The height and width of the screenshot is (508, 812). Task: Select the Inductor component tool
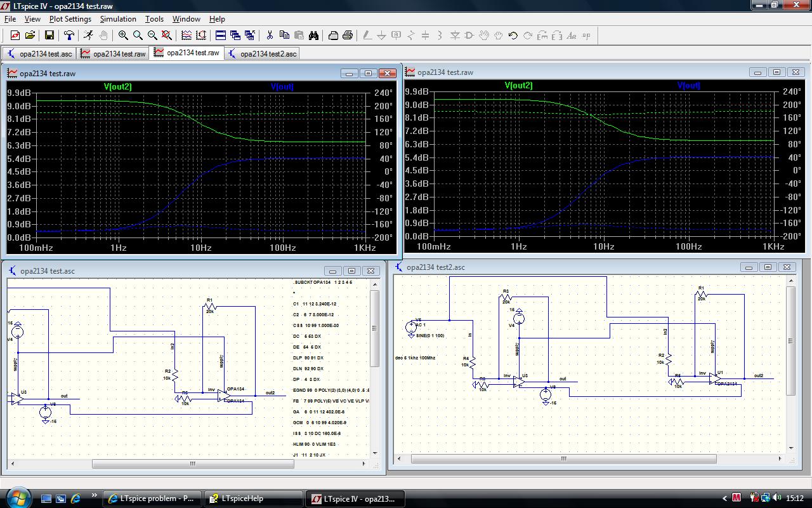pyautogui.click(x=440, y=36)
